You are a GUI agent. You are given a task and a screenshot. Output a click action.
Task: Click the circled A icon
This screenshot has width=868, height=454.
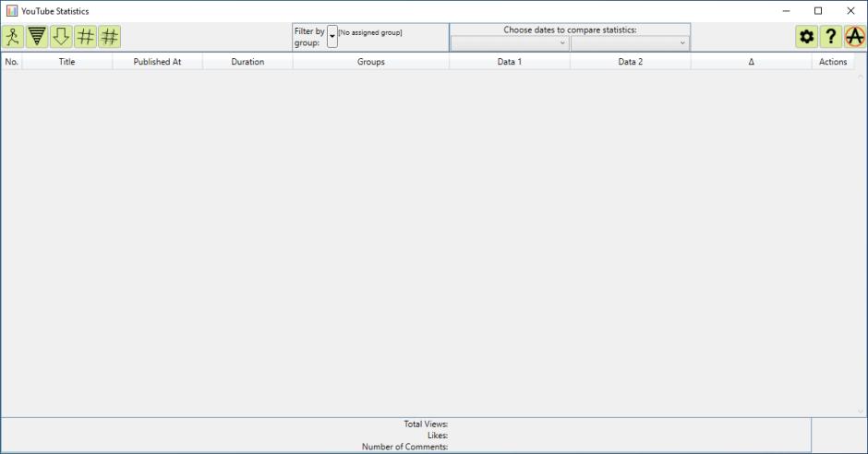(x=855, y=37)
